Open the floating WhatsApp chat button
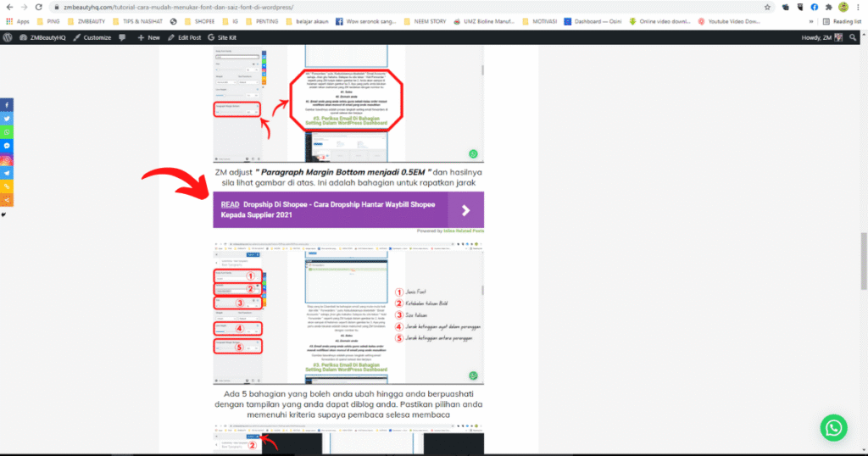The height and width of the screenshot is (456, 868). tap(834, 428)
